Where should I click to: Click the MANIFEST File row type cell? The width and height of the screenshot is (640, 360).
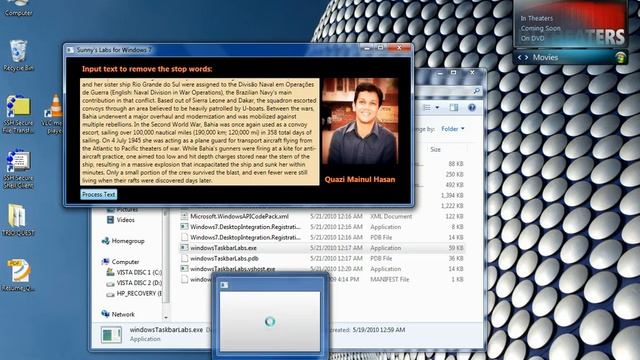(389, 280)
